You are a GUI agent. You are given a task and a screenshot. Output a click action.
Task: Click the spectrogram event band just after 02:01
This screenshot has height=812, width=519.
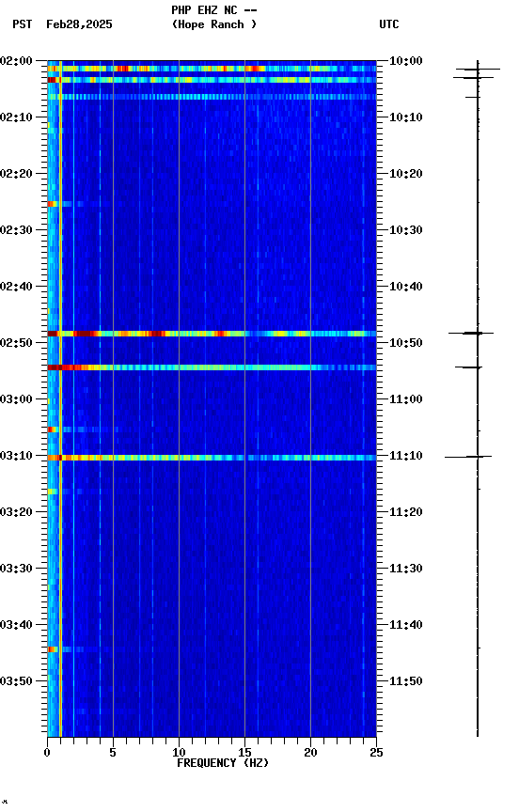(212, 69)
